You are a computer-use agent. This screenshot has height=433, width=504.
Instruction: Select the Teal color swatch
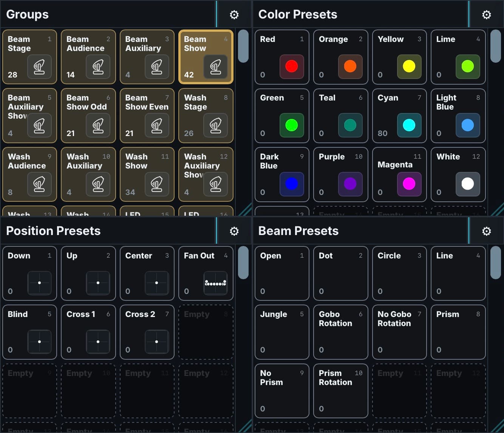point(350,125)
